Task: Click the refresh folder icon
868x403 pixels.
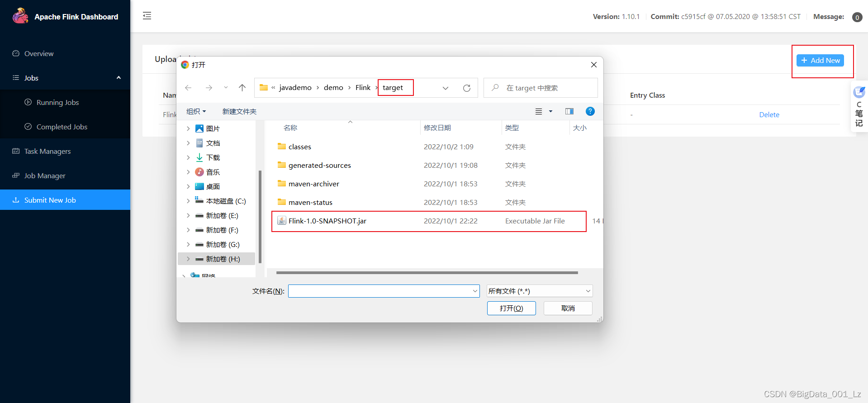Action: click(467, 88)
